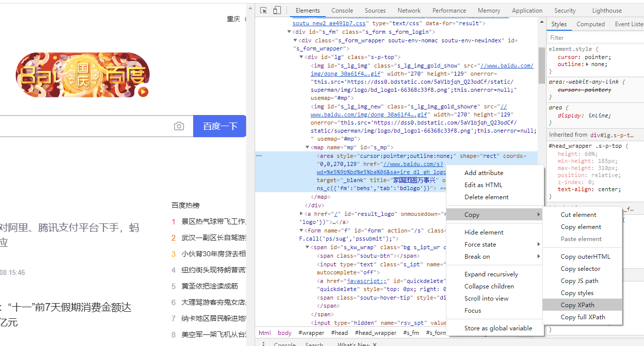Open the Performance tab
Screen dimensions: 644x346
449,11
